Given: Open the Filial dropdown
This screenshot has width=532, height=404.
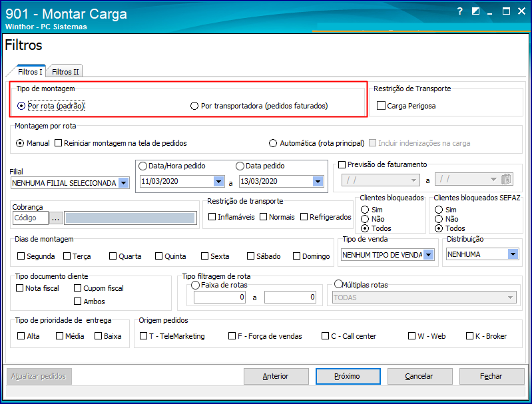Looking at the screenshot, I should point(124,183).
